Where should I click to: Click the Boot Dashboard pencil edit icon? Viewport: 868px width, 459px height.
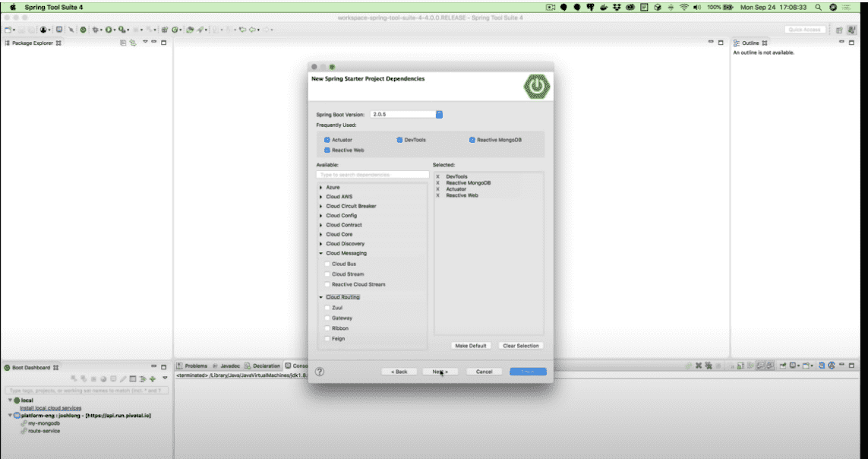pyautogui.click(x=123, y=378)
